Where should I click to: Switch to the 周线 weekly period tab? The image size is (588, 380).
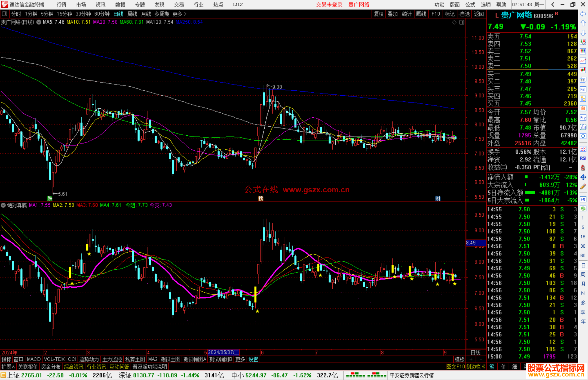[x=132, y=14]
